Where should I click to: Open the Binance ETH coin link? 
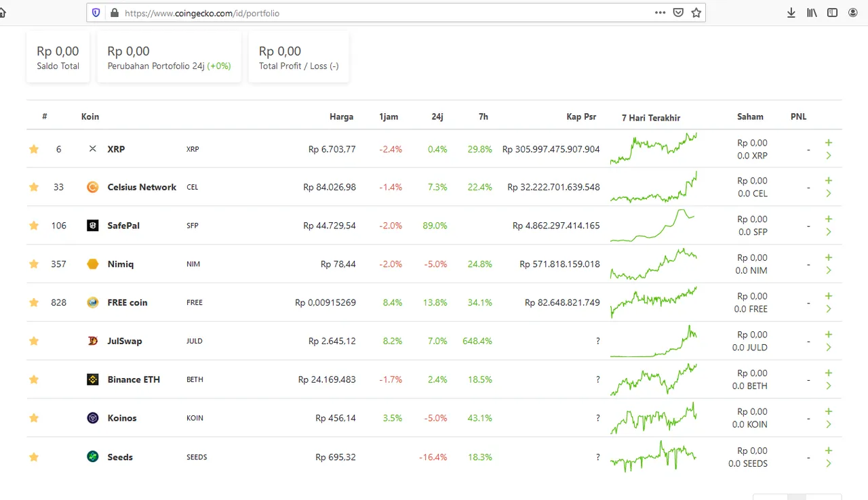134,379
